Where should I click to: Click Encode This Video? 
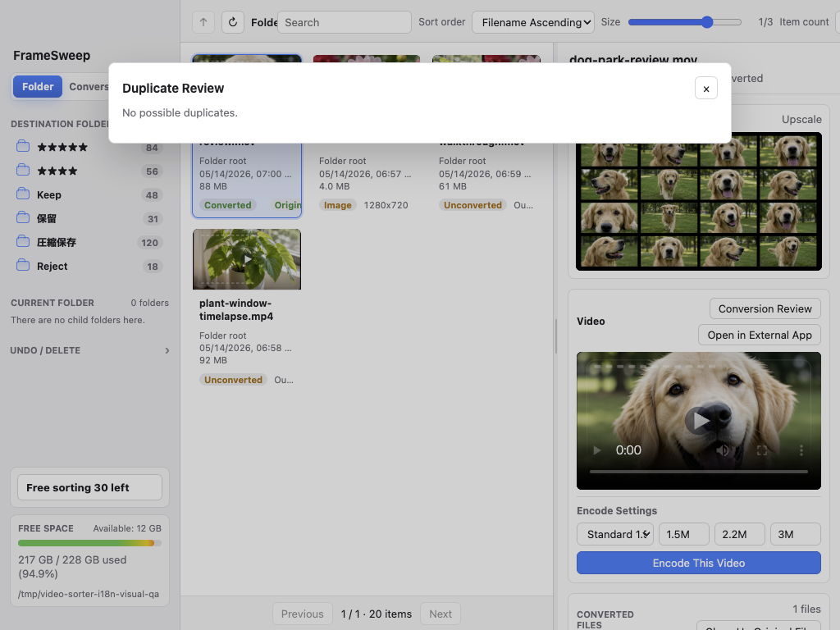699,563
